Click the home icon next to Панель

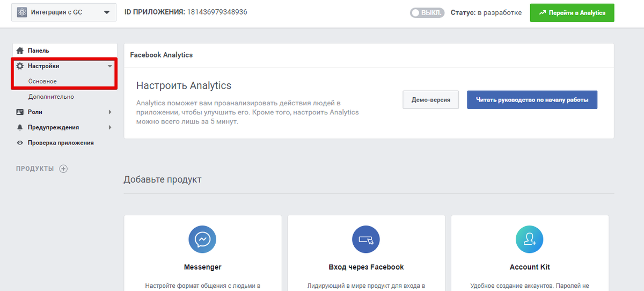pyautogui.click(x=20, y=50)
